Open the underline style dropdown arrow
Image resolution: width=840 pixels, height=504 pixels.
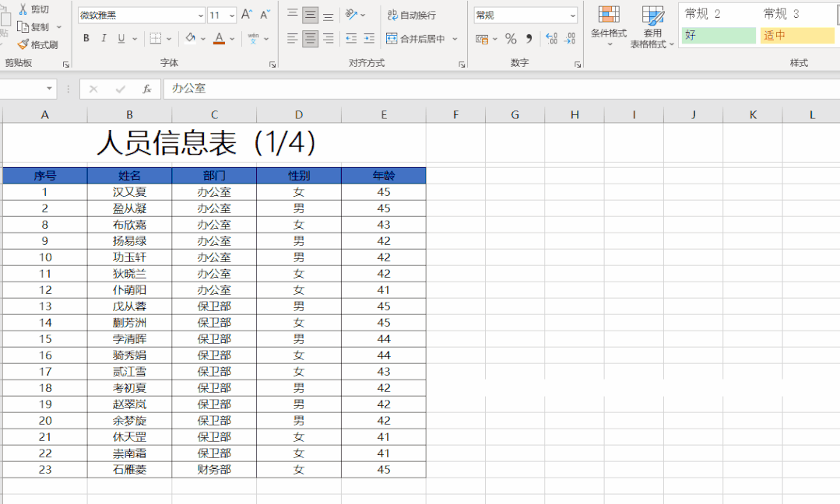tap(135, 39)
